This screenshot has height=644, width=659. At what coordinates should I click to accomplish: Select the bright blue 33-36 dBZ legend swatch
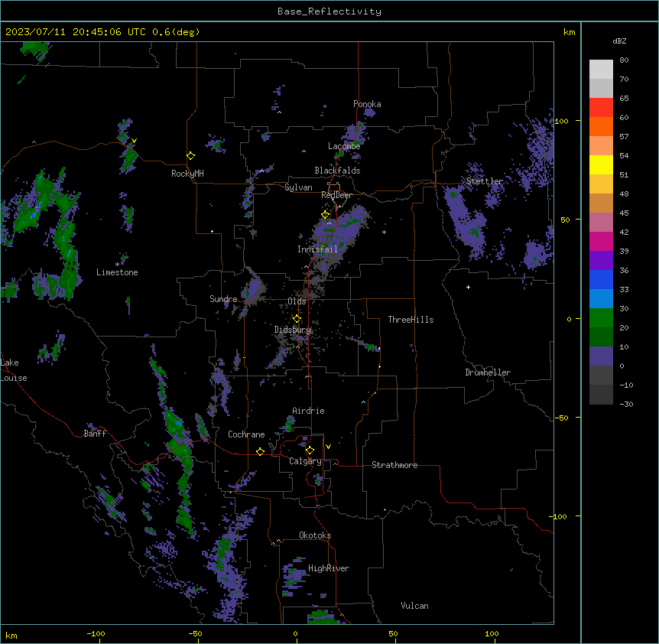pos(601,279)
